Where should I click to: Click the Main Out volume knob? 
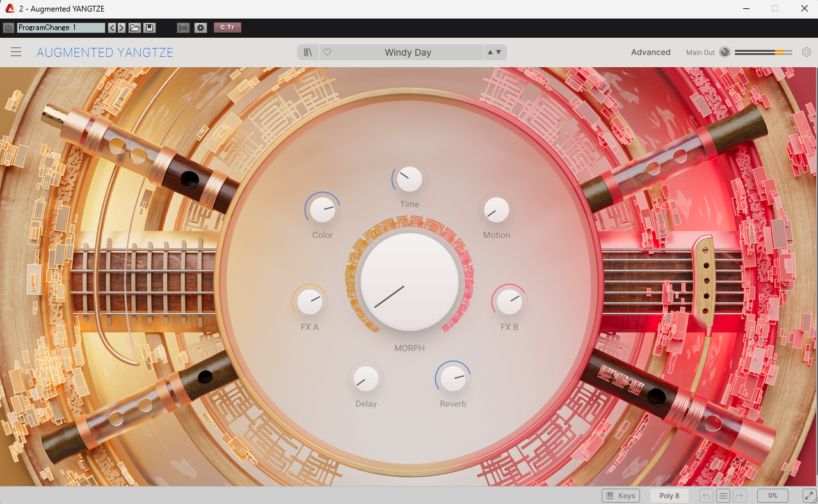725,52
